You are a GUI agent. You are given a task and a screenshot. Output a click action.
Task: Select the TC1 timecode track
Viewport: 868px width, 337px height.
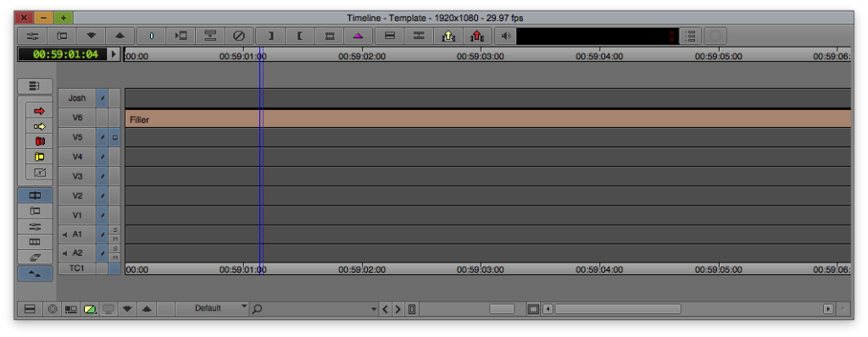click(x=77, y=268)
